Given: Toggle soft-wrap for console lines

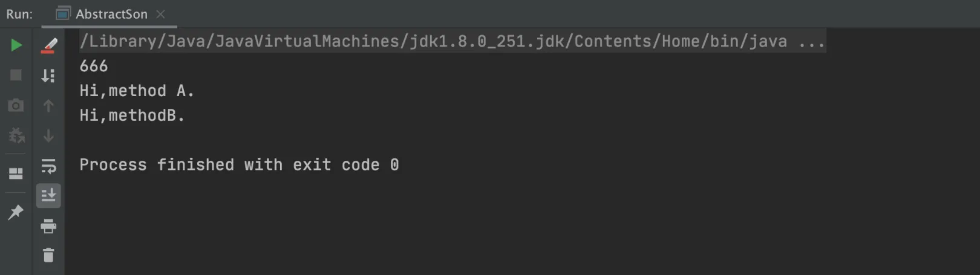Looking at the screenshot, I should [48, 166].
